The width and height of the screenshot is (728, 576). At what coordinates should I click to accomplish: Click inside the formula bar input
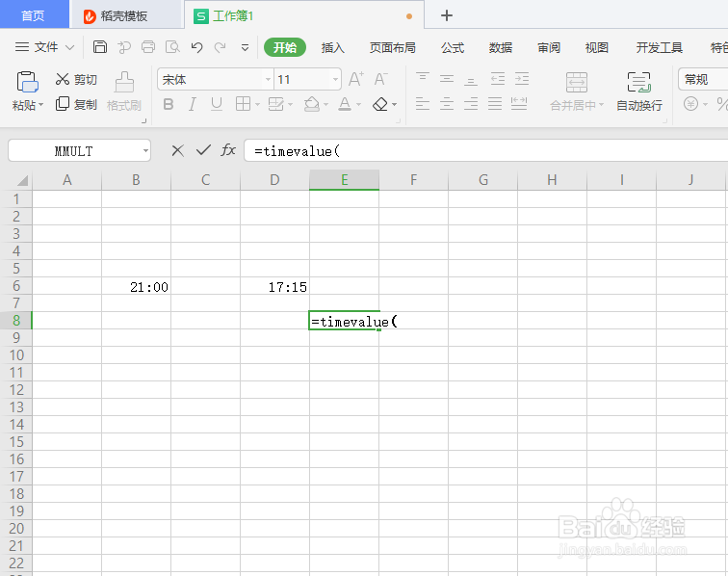[485, 150]
